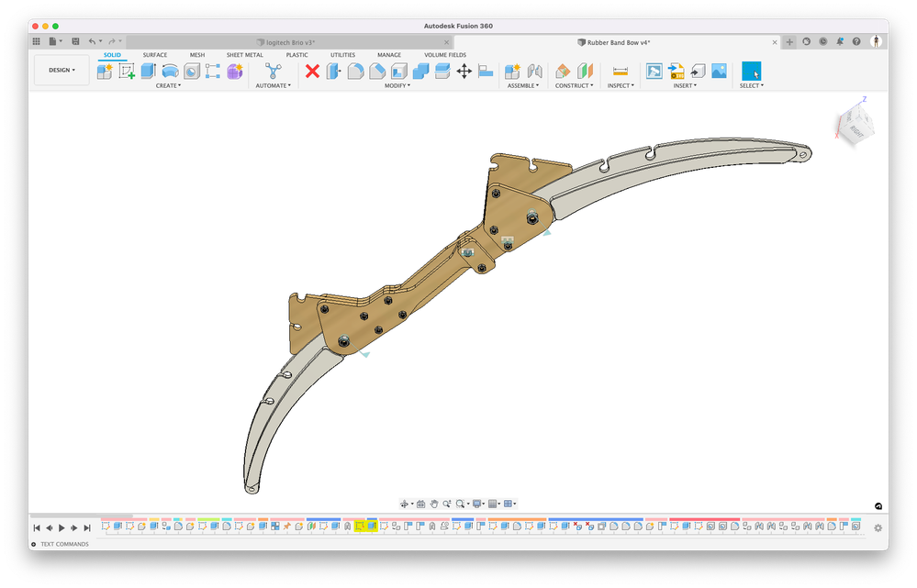
Task: Start a new sketch with Create Sketch
Action: pyautogui.click(x=127, y=72)
